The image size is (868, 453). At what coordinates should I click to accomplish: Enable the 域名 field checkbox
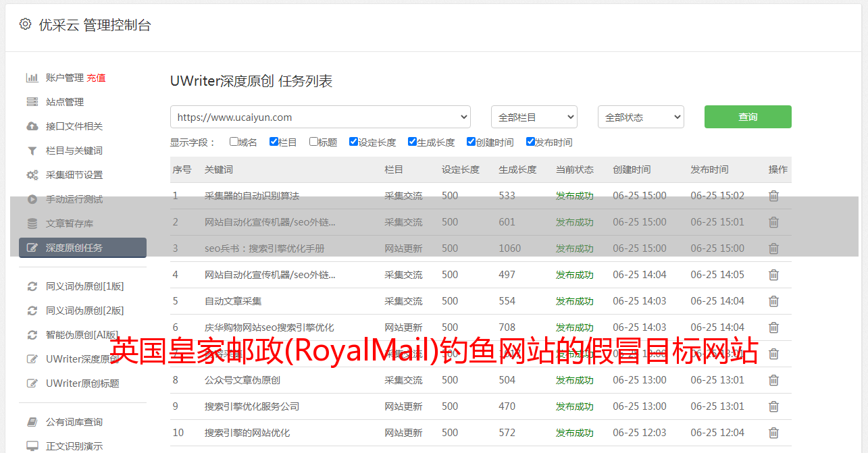[x=234, y=142]
